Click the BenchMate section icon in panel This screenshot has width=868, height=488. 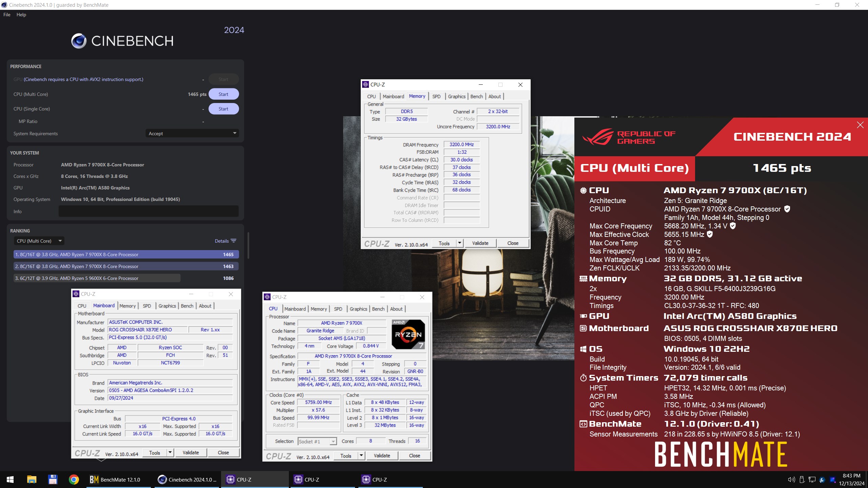(583, 424)
